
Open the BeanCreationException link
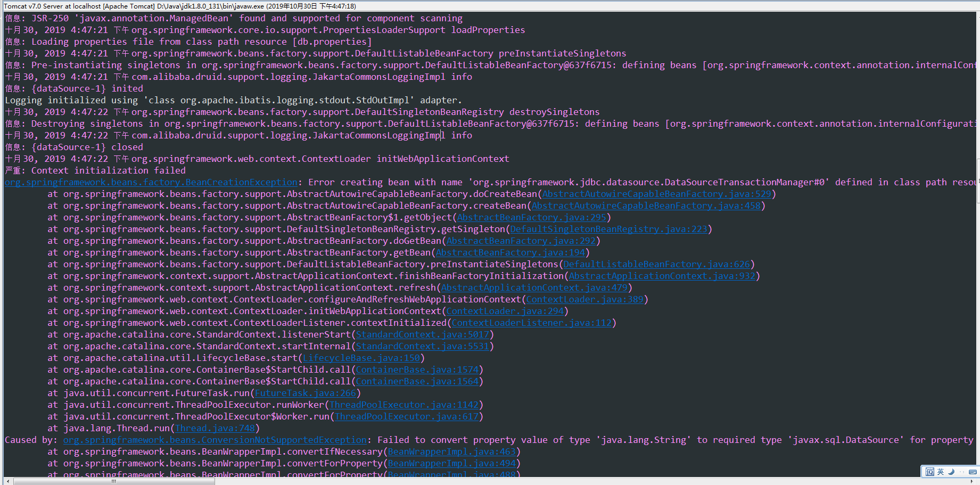coord(151,182)
